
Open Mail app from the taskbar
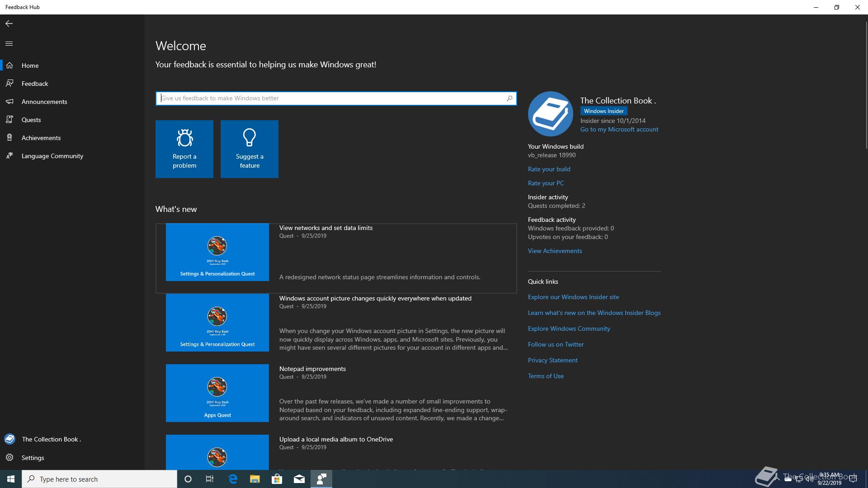[x=299, y=479]
